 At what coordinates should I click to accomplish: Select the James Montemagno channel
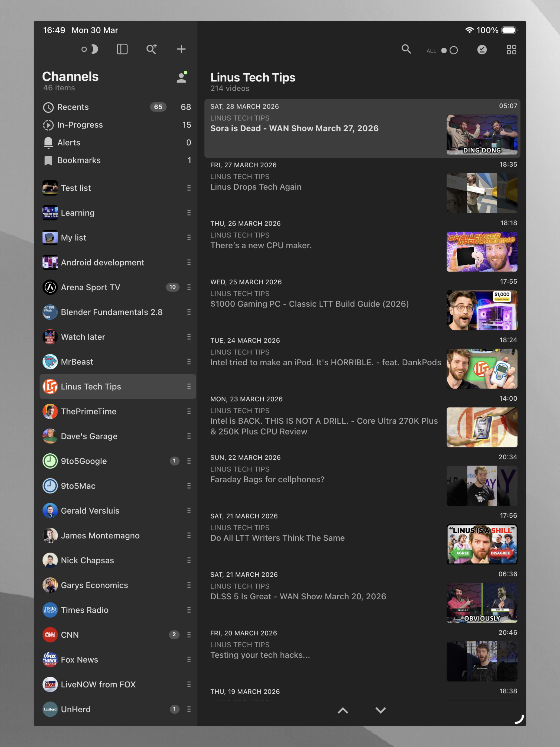pos(118,536)
